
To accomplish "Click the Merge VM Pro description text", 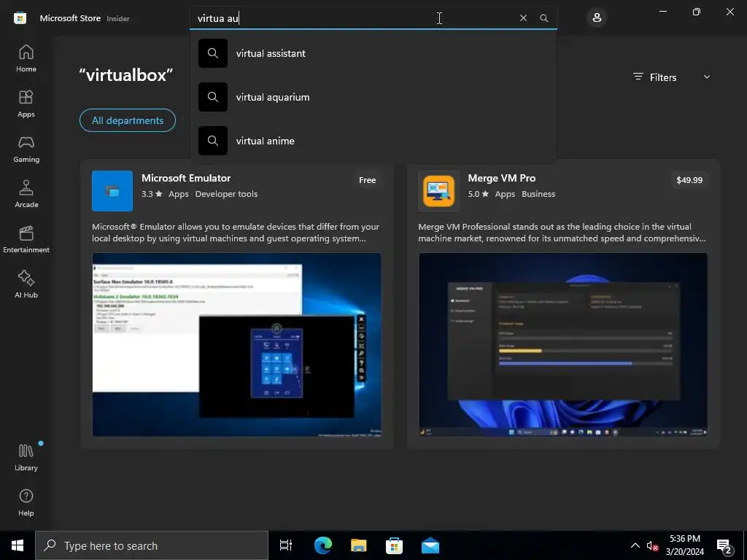I will tap(562, 233).
